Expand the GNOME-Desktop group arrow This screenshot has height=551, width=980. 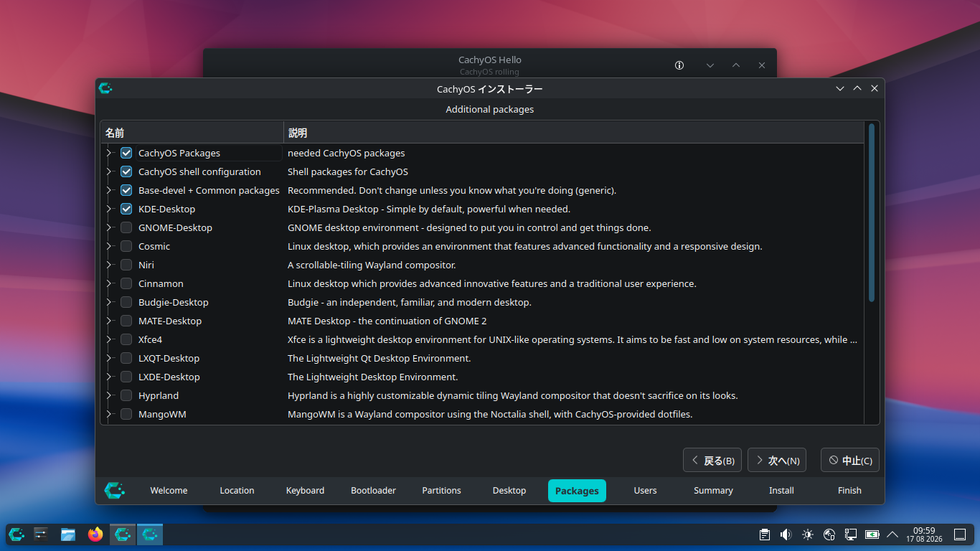[109, 227]
